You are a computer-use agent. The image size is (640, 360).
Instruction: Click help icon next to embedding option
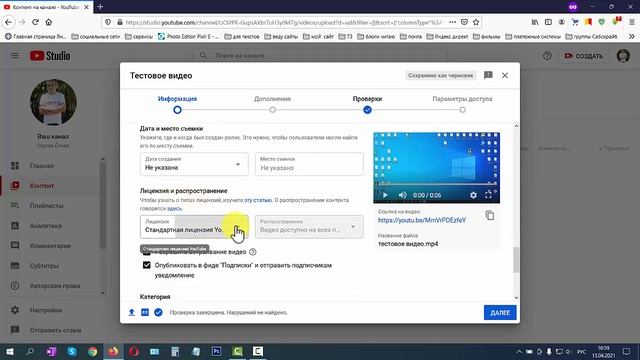253,252
